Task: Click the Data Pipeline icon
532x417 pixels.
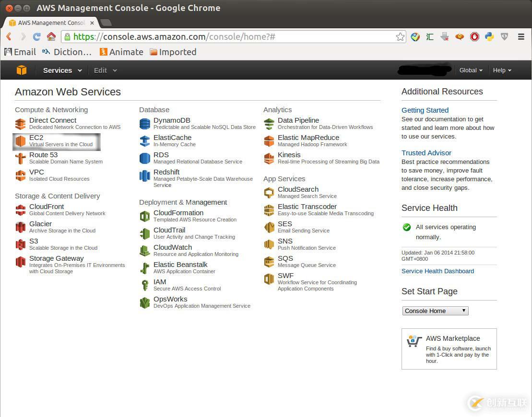Action: [x=269, y=124]
